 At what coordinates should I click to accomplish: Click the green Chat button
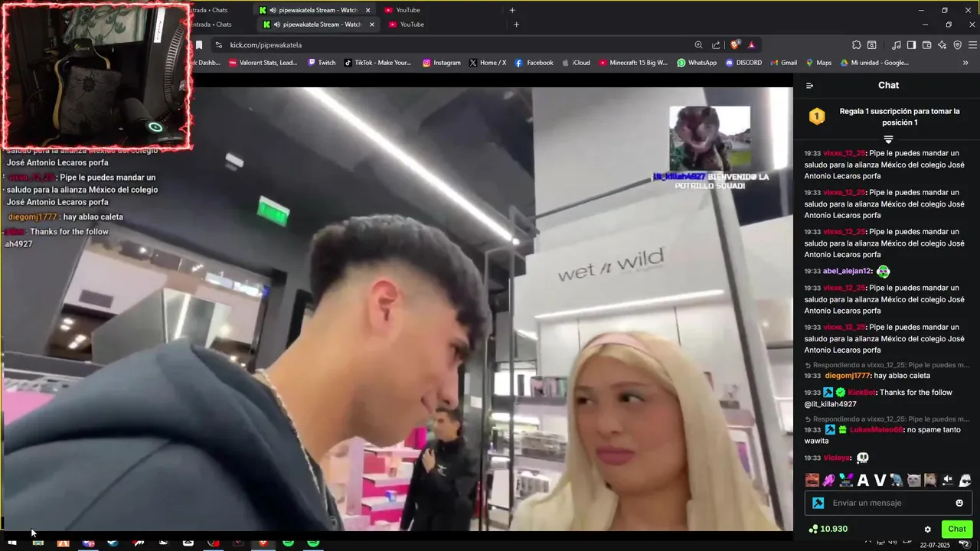pyautogui.click(x=957, y=529)
